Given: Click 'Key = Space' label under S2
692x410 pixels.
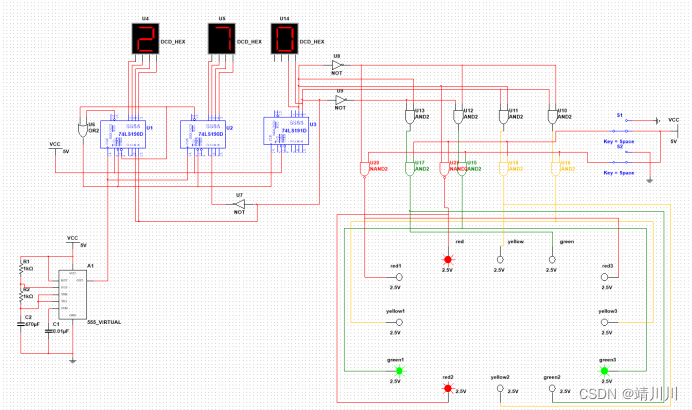Looking at the screenshot, I should pos(619,173).
